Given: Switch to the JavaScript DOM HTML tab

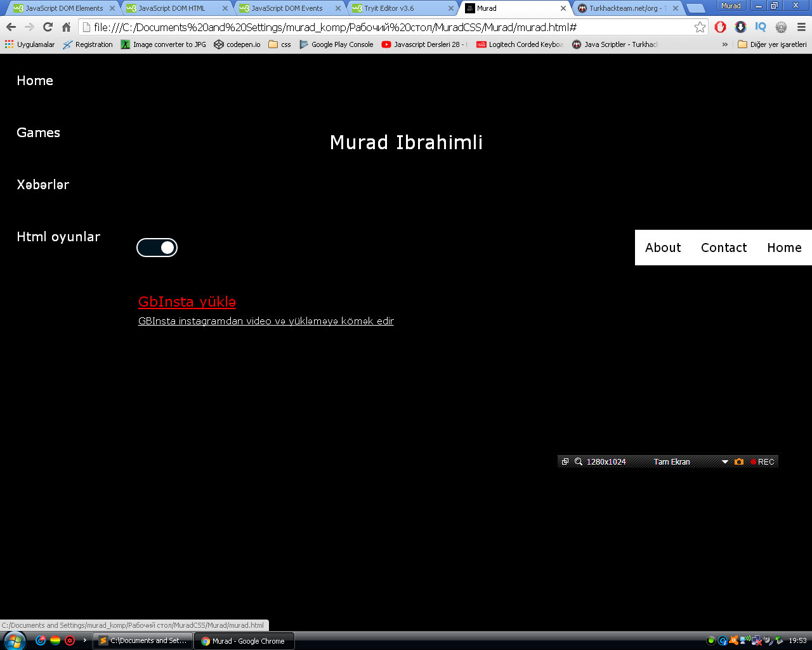Looking at the screenshot, I should tap(176, 8).
